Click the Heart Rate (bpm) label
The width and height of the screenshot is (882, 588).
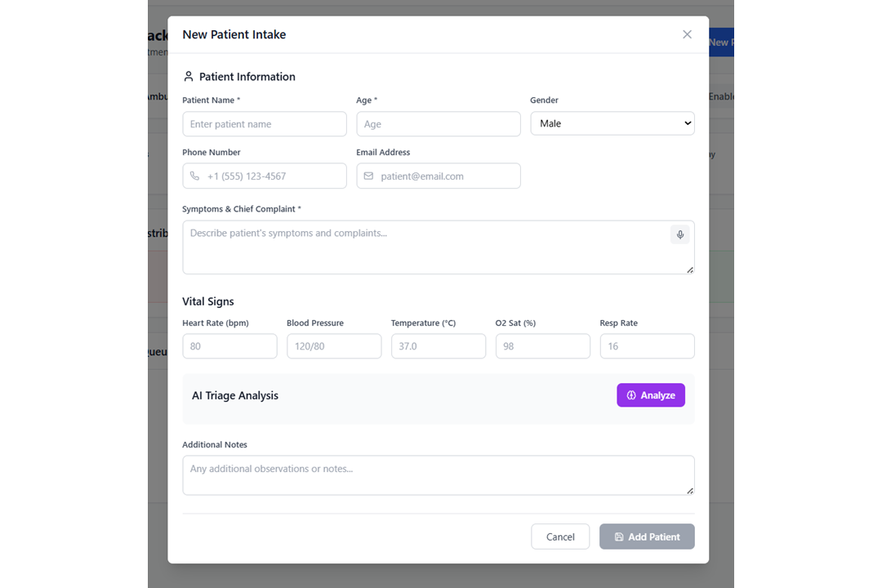click(216, 323)
